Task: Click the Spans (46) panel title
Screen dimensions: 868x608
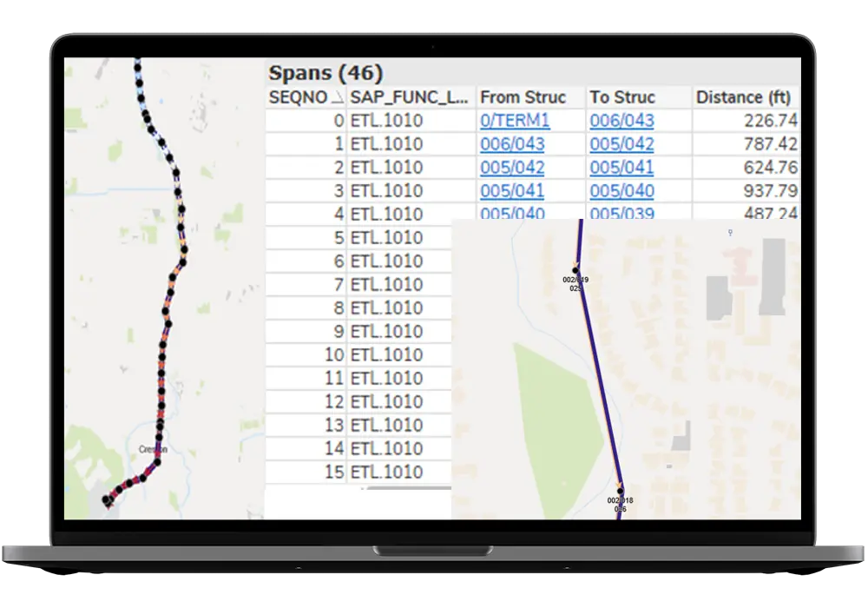Action: [325, 74]
